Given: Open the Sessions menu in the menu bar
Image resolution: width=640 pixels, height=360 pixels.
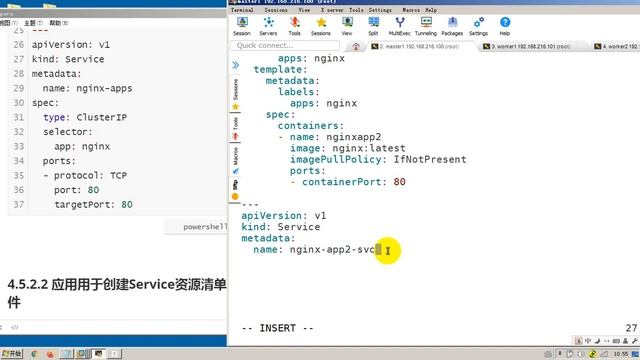Looking at the screenshot, I should 276,10.
